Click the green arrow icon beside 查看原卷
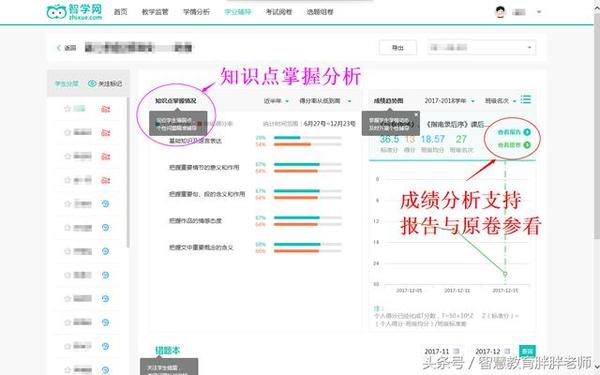 click(x=527, y=145)
